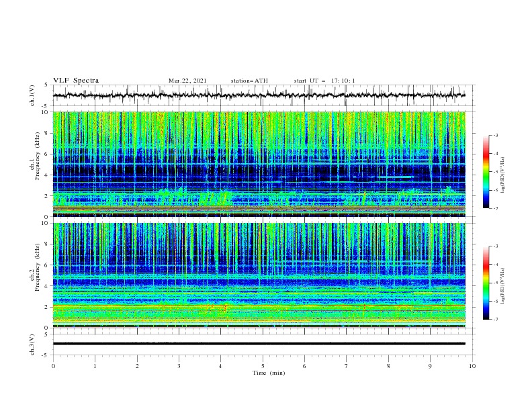Click the "10" tick on time axis

pyautogui.click(x=472, y=366)
